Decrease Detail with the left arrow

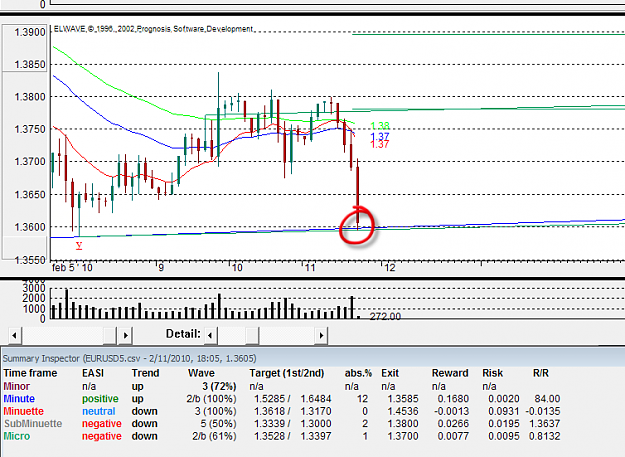point(211,335)
